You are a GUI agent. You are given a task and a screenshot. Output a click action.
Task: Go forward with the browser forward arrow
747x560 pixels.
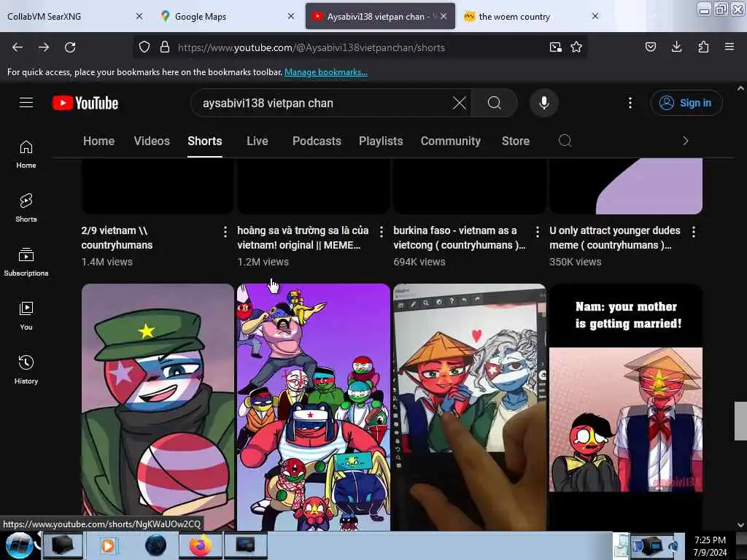(x=44, y=47)
